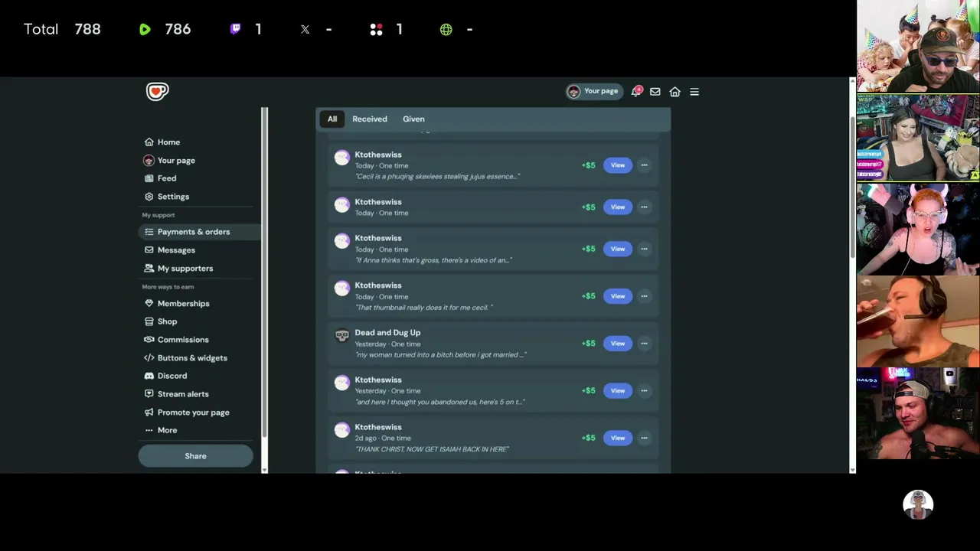Screen dimensions: 980x551
Task: Open more options for the "THANK CHRIST" payment
Action: point(644,438)
